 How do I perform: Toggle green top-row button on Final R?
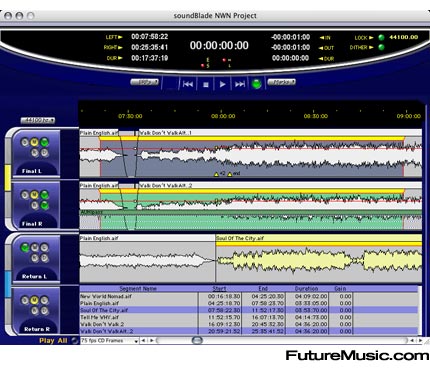(44, 195)
